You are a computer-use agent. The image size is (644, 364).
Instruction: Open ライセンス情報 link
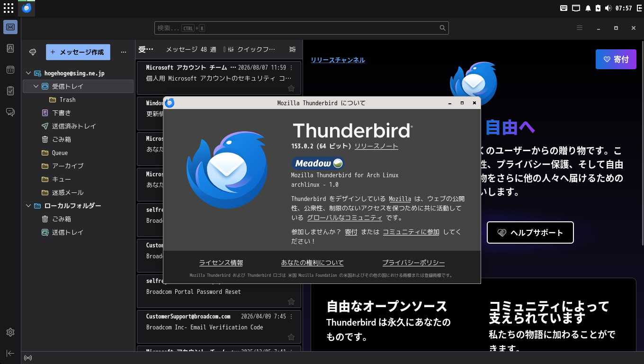(221, 263)
